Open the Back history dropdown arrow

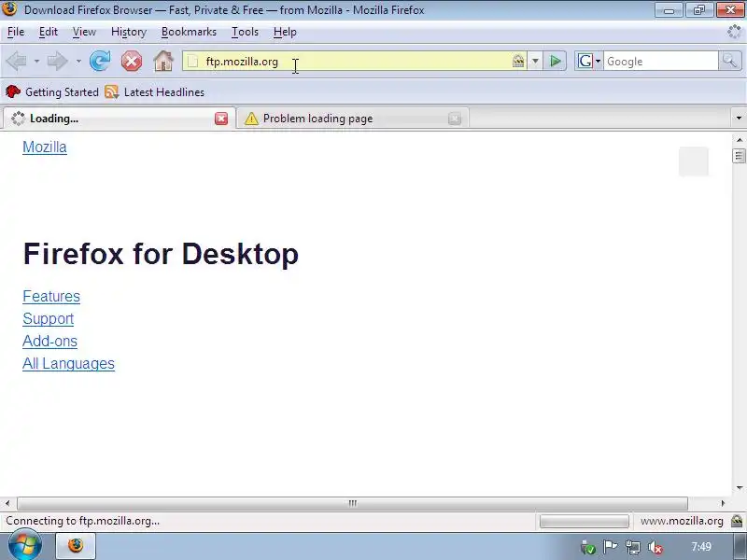click(x=36, y=62)
